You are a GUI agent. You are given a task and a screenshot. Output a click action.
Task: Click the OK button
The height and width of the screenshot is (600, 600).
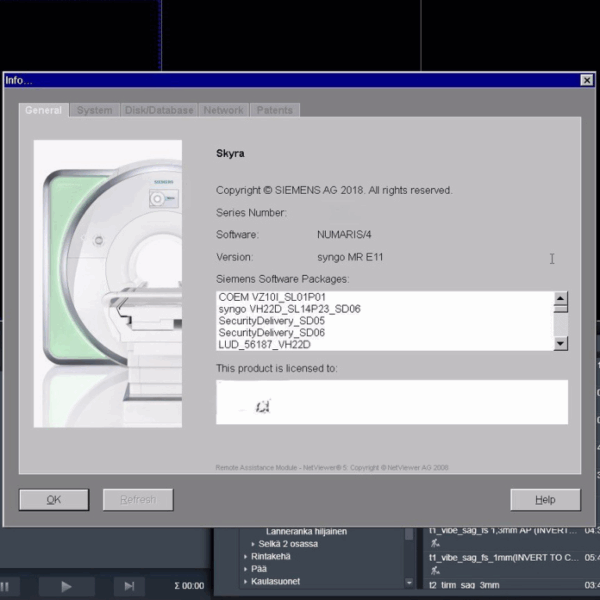click(x=54, y=499)
